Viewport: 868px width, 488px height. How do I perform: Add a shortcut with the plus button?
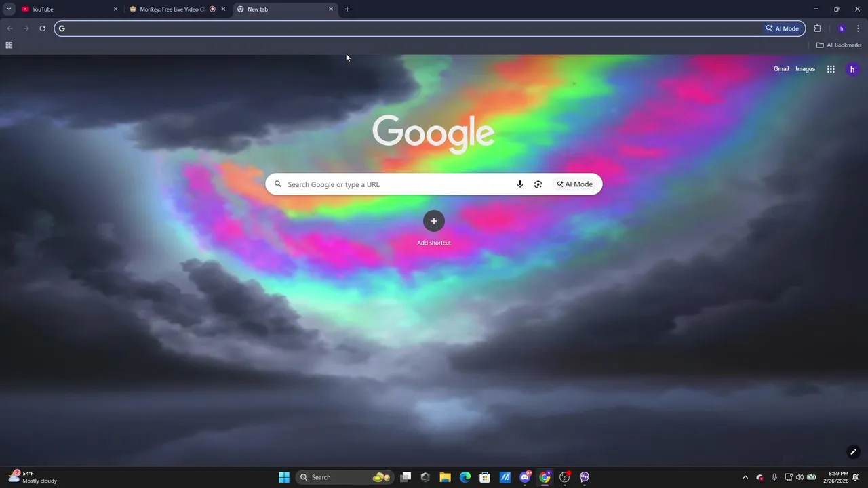434,221
